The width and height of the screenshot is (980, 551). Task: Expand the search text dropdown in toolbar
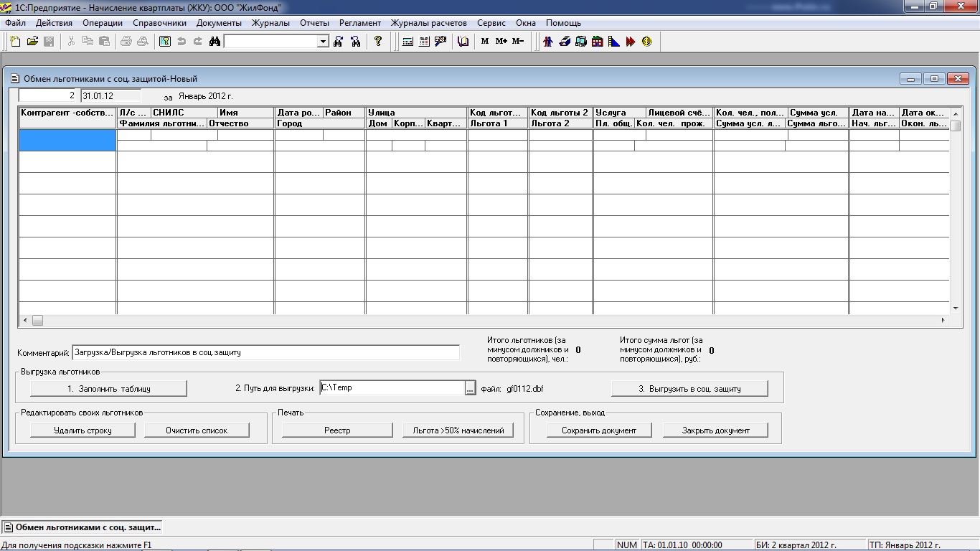(x=323, y=42)
